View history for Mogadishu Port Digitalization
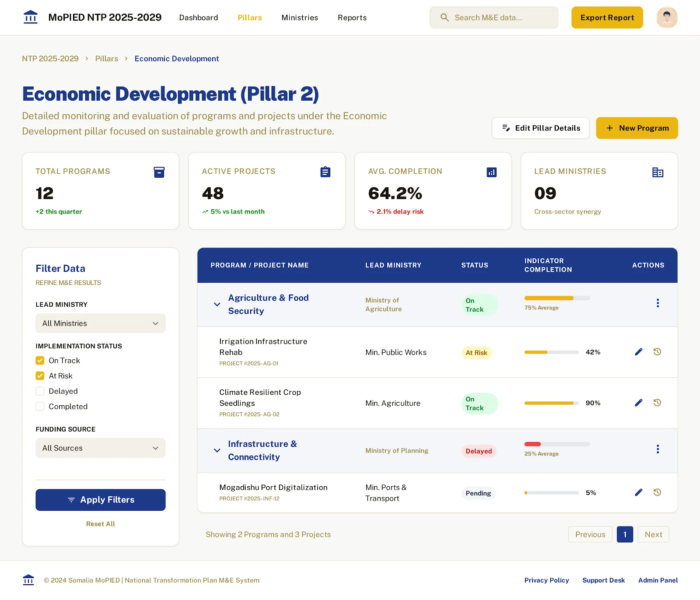The image size is (700, 600). click(657, 492)
